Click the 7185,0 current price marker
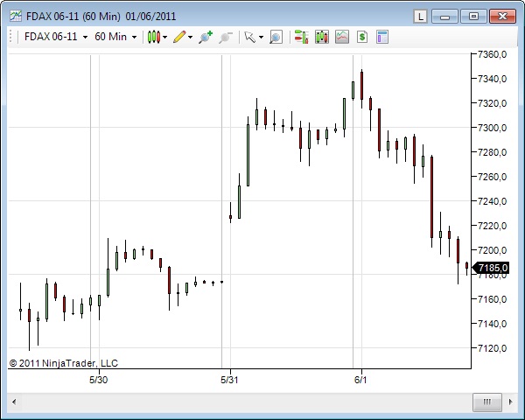 (491, 268)
